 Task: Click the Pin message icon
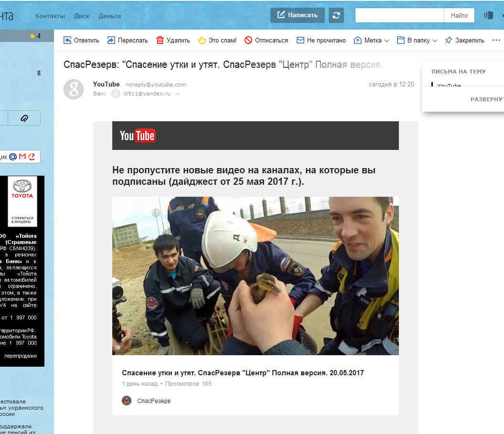click(x=449, y=41)
